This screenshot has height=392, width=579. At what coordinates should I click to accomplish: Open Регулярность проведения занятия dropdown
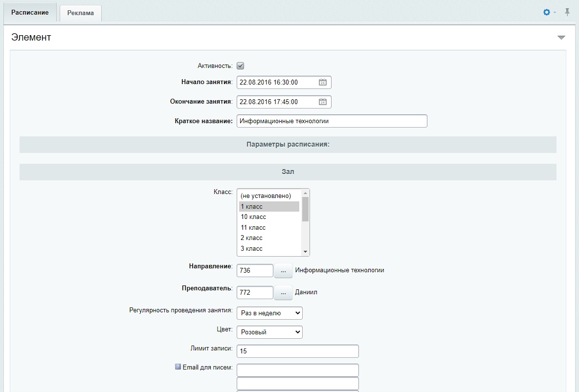click(269, 313)
